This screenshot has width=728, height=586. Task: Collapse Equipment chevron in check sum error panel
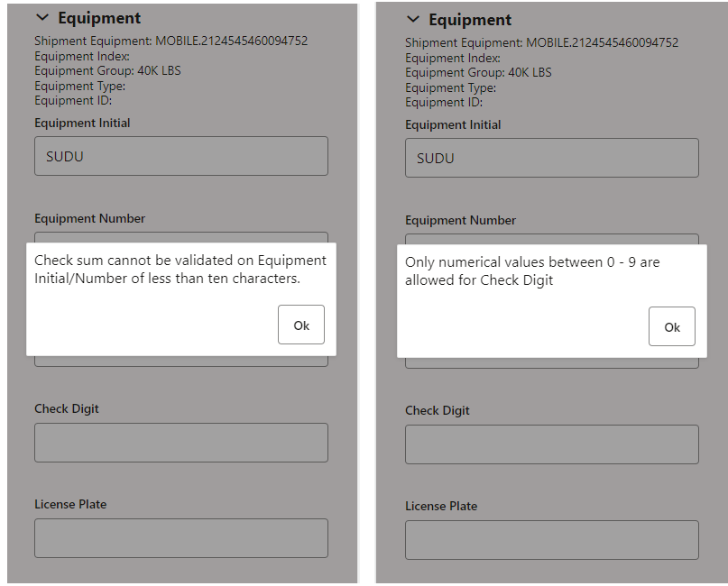pyautogui.click(x=41, y=18)
